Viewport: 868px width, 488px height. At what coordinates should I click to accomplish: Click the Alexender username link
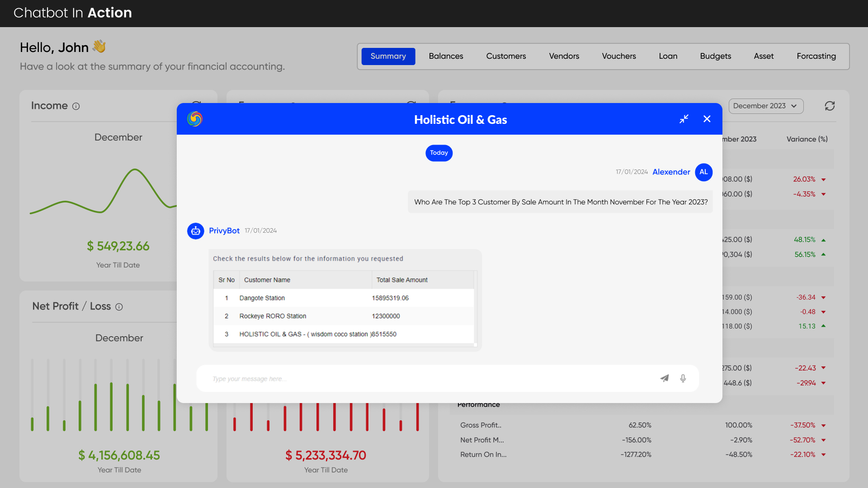(671, 172)
